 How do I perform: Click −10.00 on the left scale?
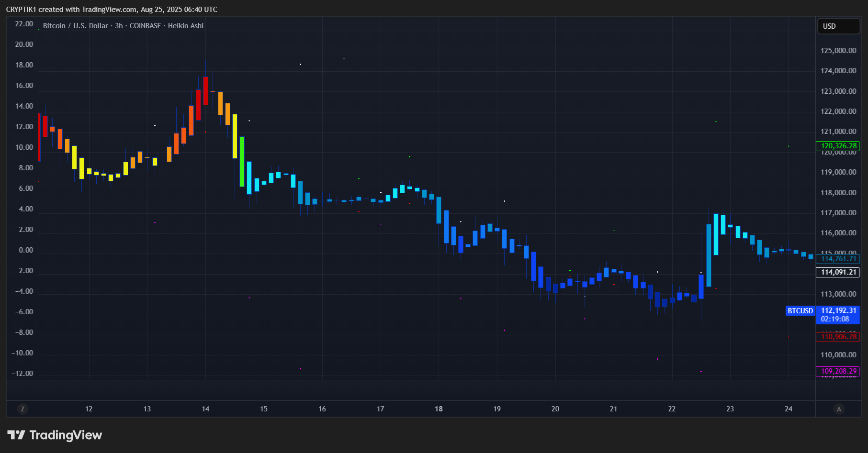(23, 353)
